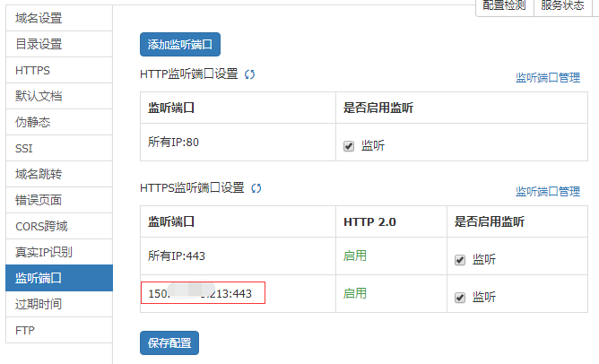Screen dimensions: 599x364
Task: Open 伪静态 sidebar entry
Action: point(33,122)
